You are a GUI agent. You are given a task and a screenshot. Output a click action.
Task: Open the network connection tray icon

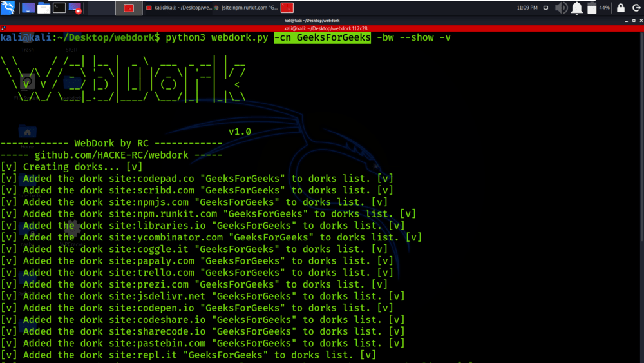pos(545,8)
